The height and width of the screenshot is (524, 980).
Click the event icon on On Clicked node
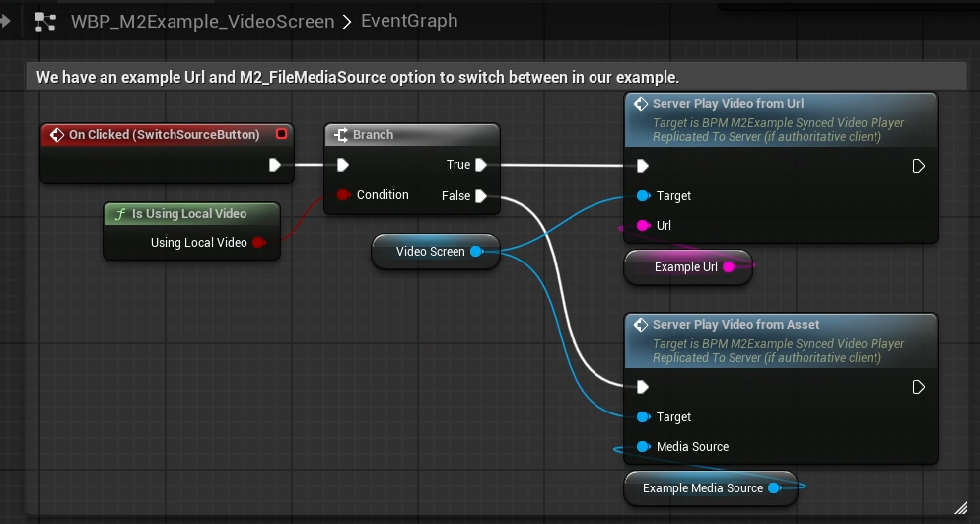tap(56, 135)
